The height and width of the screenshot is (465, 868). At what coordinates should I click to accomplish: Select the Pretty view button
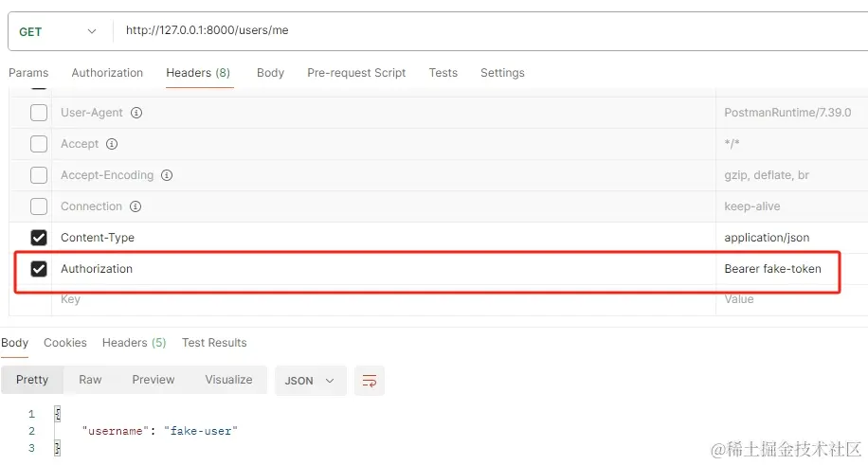pos(32,380)
